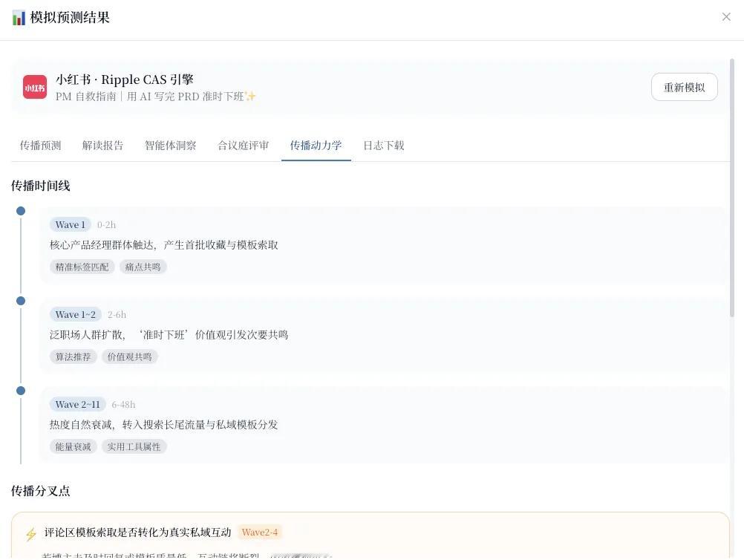Click the vertical scrollbar thumb

point(732,188)
